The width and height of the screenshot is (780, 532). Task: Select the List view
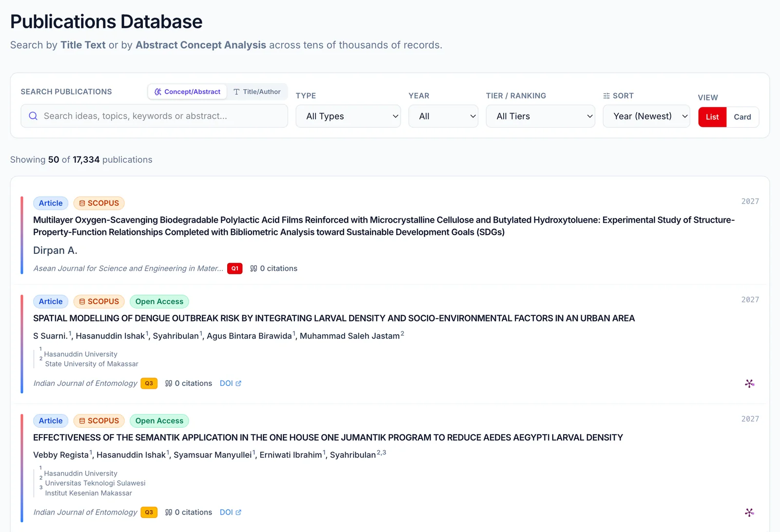pyautogui.click(x=712, y=117)
